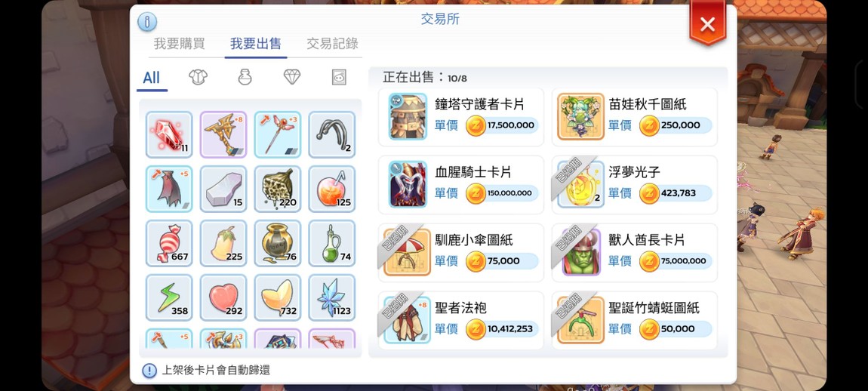Pick the green potion bottle item (74)
868x391 pixels.
pos(332,243)
